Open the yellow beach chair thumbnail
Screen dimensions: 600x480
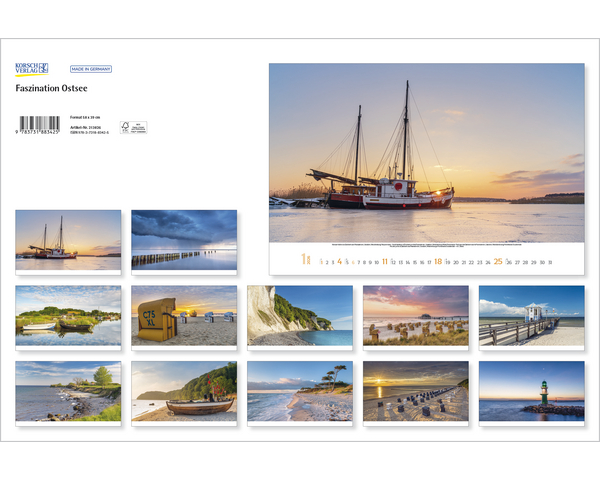[184, 316]
